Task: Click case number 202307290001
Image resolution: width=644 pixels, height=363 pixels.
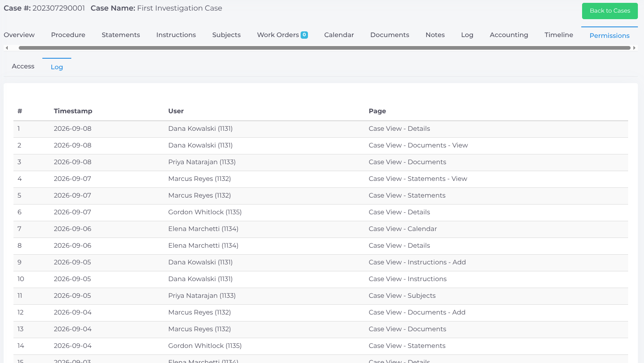Action: tap(59, 8)
